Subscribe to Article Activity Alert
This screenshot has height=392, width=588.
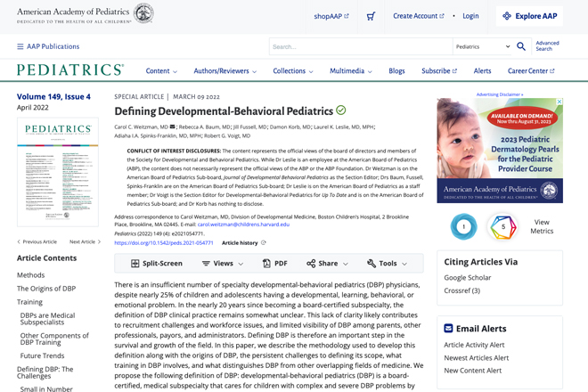(474, 345)
